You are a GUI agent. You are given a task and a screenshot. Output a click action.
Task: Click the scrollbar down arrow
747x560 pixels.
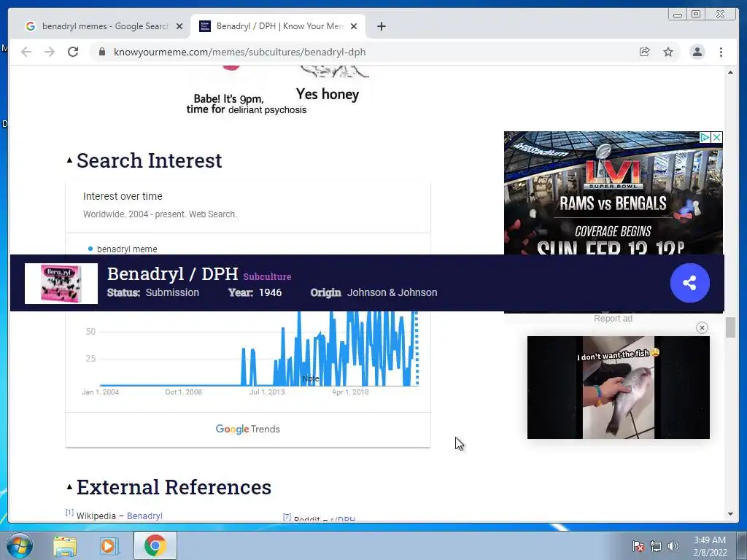[x=730, y=514]
